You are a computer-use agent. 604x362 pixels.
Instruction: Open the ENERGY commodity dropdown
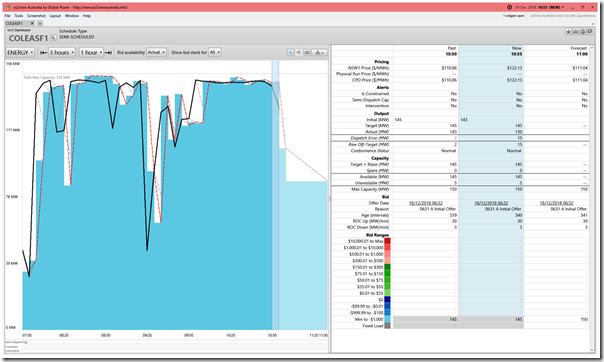(20, 52)
